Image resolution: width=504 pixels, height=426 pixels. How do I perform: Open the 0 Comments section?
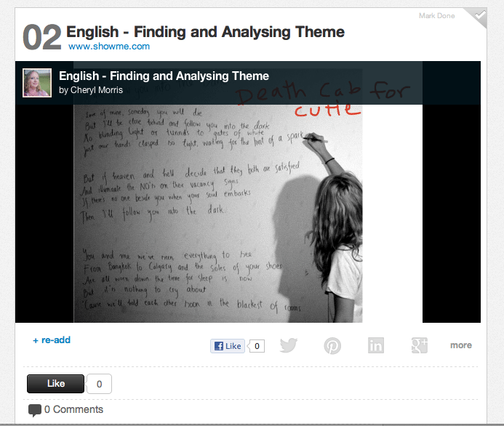pyautogui.click(x=73, y=409)
